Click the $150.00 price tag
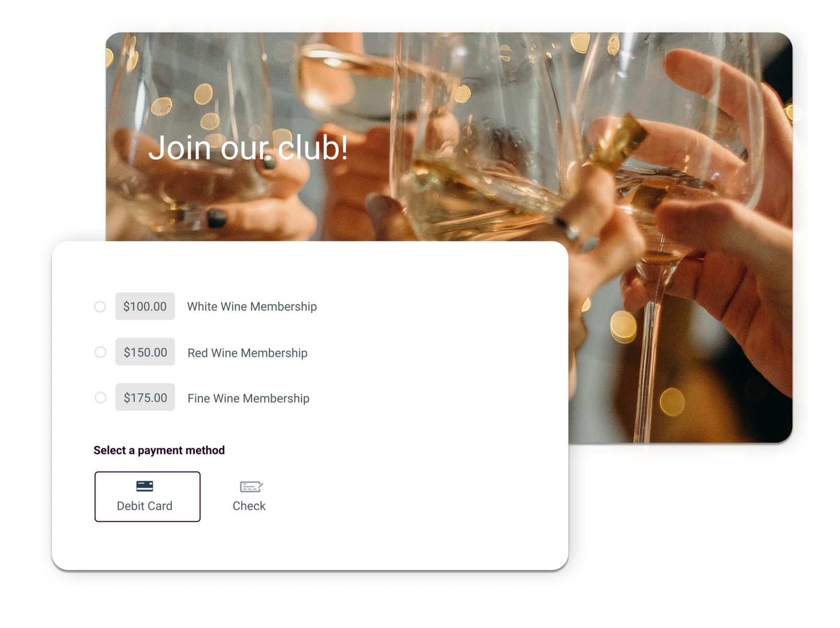The image size is (840, 628). 145,352
